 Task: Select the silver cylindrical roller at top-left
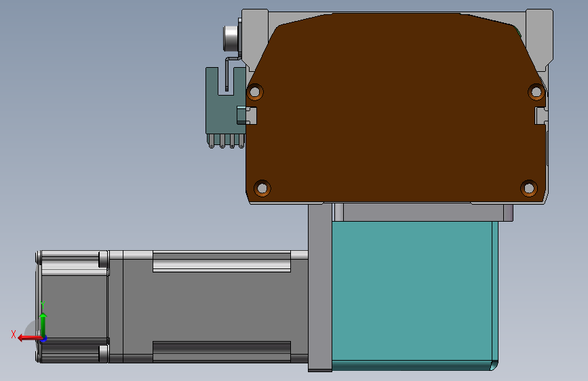click(x=231, y=38)
